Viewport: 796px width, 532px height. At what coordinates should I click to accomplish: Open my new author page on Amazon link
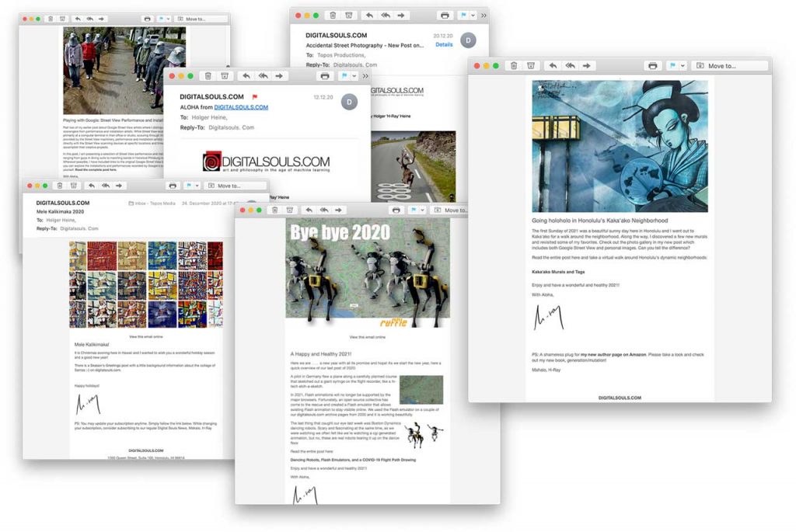(x=613, y=354)
